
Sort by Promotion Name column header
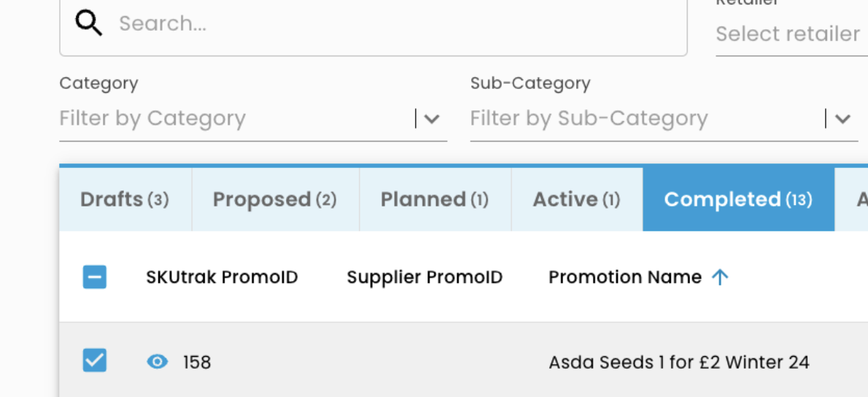pos(625,277)
